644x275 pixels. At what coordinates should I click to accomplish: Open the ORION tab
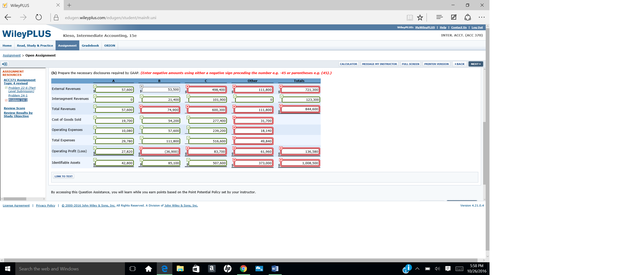tap(110, 46)
